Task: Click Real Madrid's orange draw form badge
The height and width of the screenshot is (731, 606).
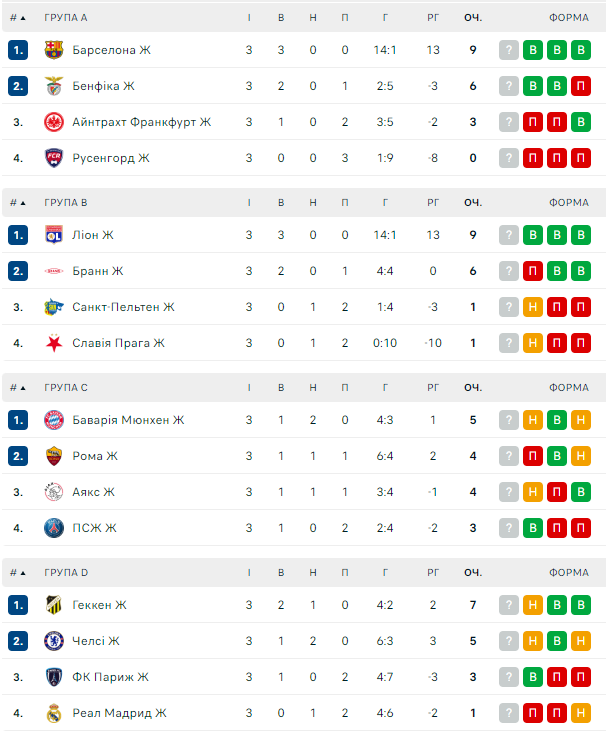Action: (581, 713)
